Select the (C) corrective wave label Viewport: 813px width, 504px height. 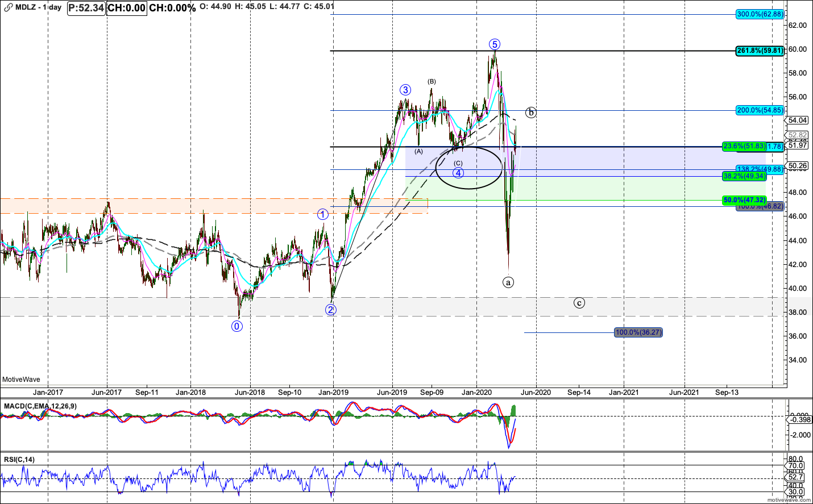tap(458, 164)
